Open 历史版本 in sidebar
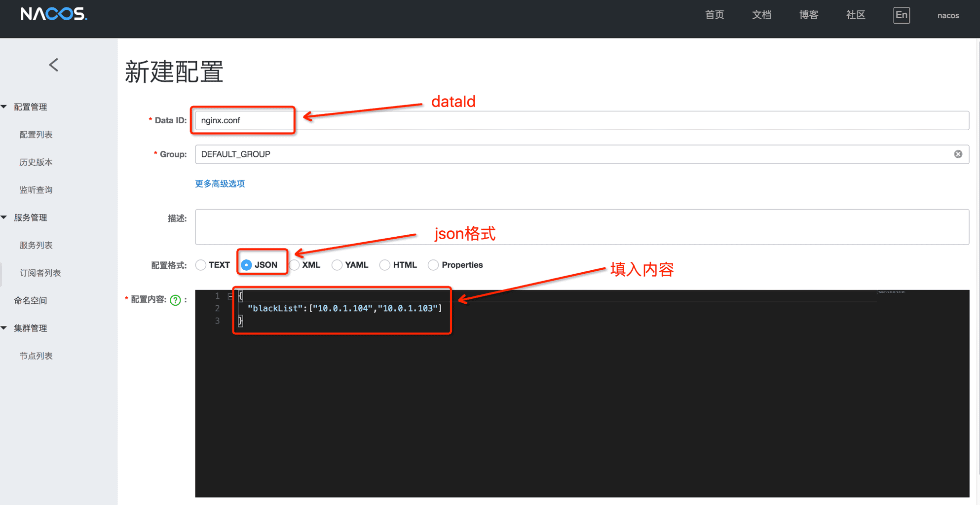 (x=36, y=162)
